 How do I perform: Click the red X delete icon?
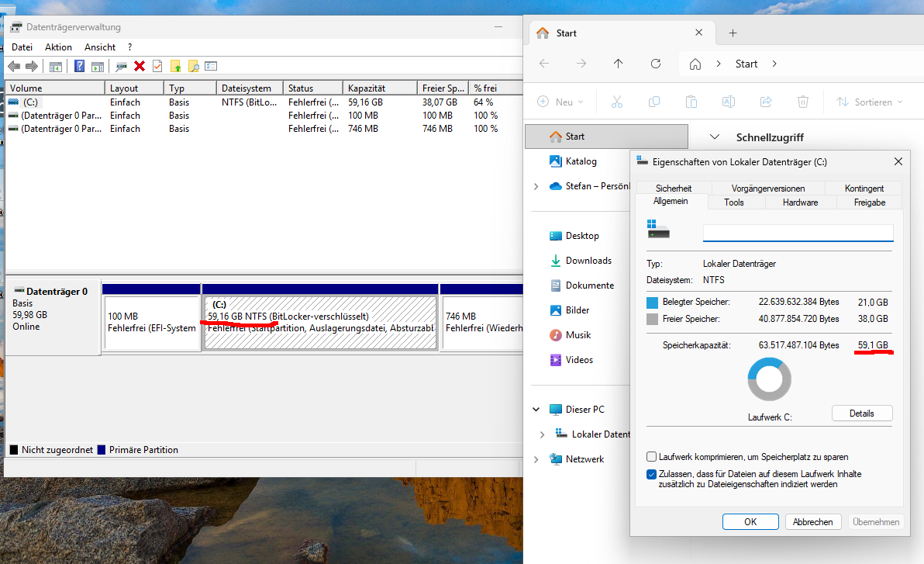[x=140, y=67]
